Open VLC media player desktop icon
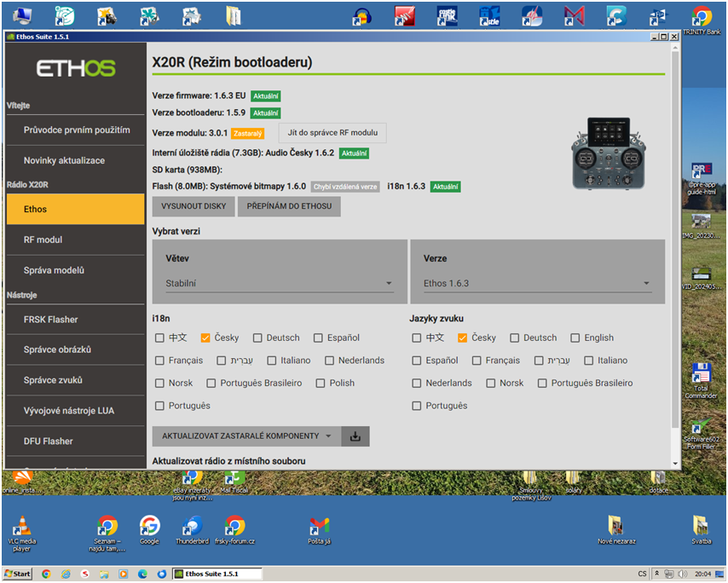Screen dimensions: 728x583 pyautogui.click(x=23, y=526)
